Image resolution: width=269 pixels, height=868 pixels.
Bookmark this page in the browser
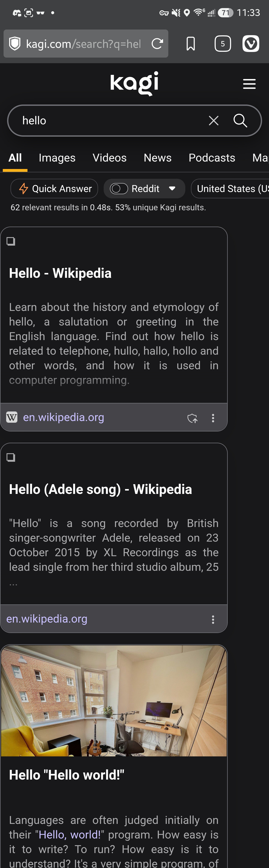click(191, 44)
